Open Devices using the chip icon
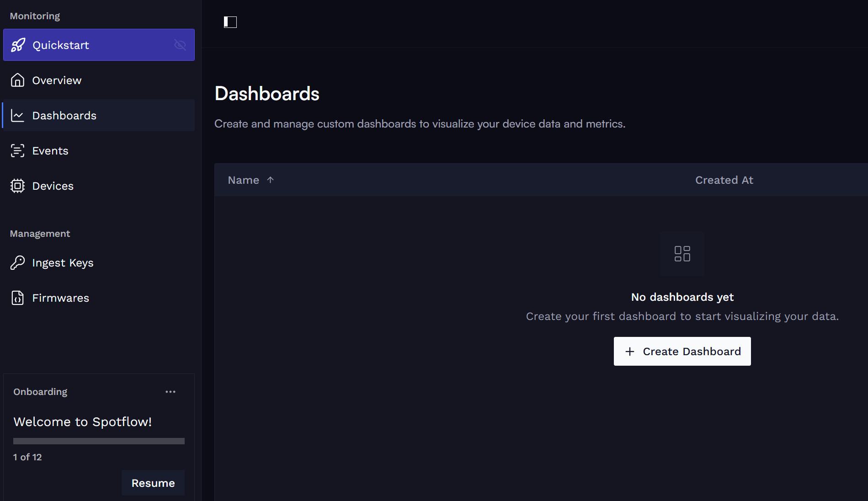Image resolution: width=868 pixels, height=501 pixels. point(17,186)
